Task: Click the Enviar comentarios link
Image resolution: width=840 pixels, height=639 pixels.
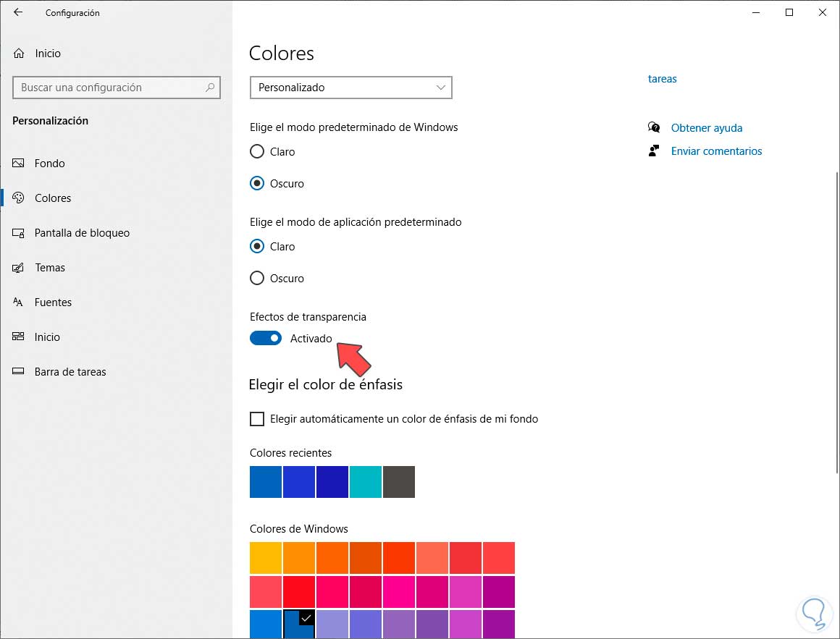Action: (x=716, y=151)
